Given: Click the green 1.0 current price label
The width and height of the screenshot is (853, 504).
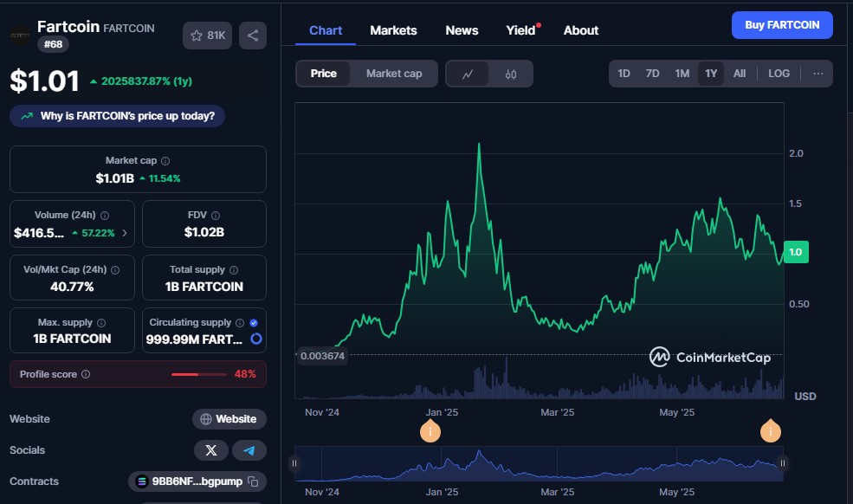Looking at the screenshot, I should 796,252.
